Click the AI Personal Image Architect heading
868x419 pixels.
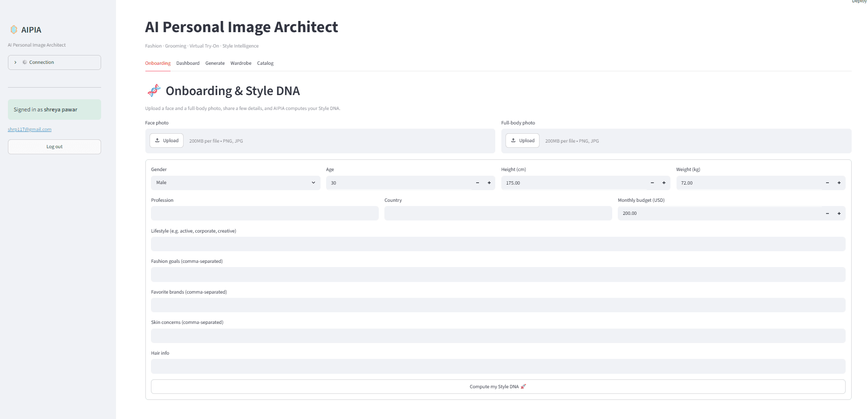click(x=241, y=27)
